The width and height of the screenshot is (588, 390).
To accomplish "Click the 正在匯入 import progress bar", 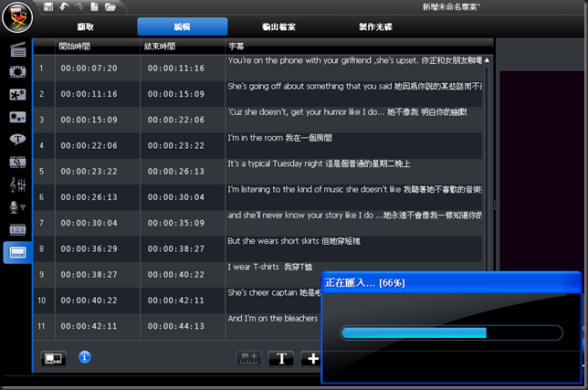I will click(451, 332).
